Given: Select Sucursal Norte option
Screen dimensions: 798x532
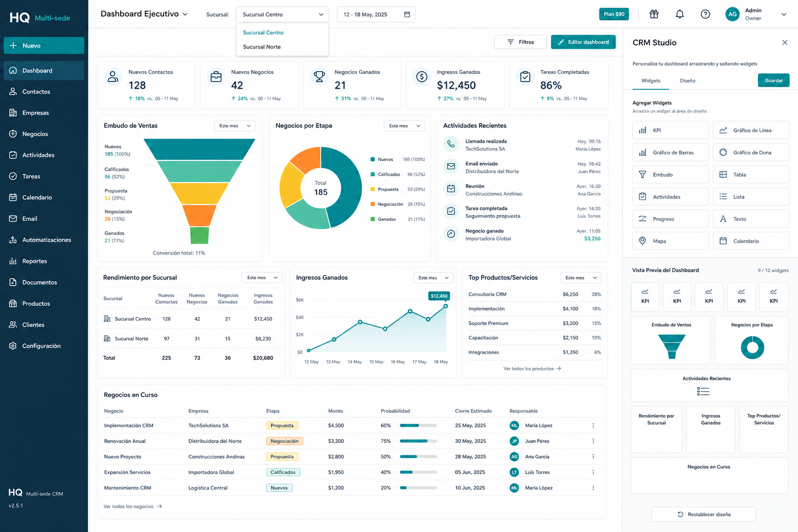Looking at the screenshot, I should [x=282, y=47].
